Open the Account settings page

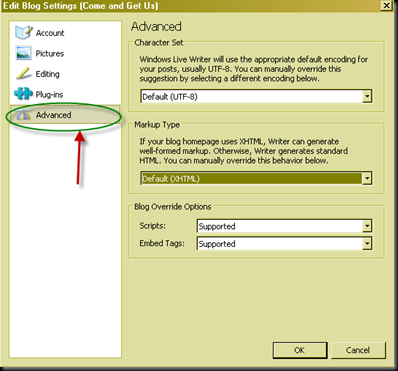pos(65,33)
